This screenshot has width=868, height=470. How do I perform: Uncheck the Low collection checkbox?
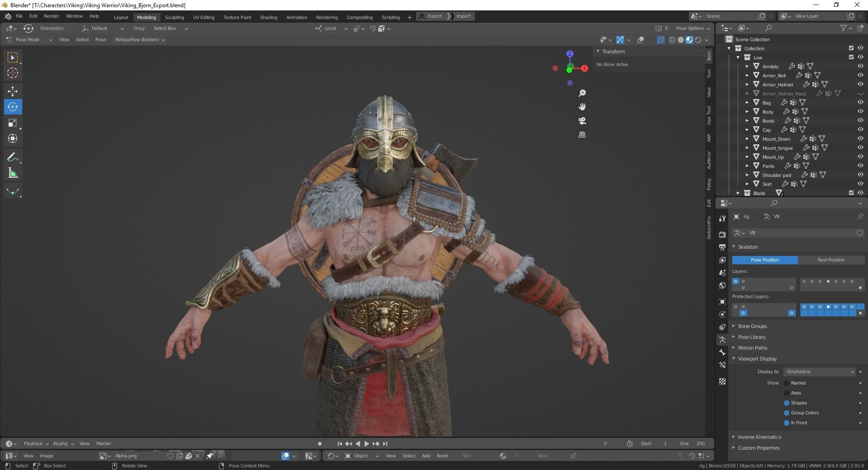coord(851,57)
